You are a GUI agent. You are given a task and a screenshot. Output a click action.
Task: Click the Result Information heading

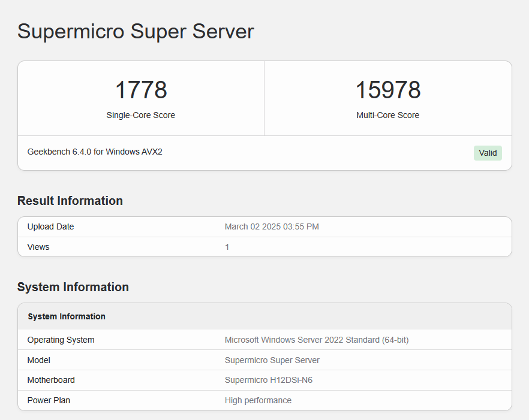pyautogui.click(x=70, y=201)
